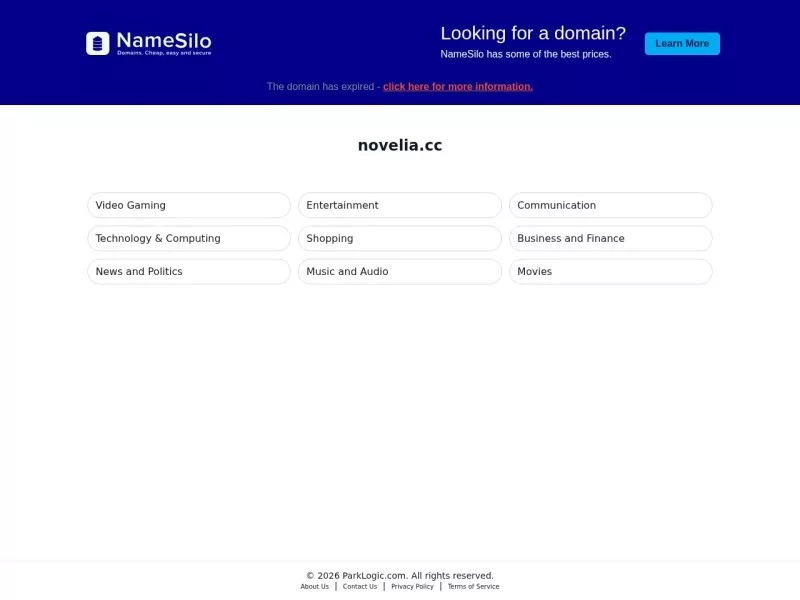The width and height of the screenshot is (800, 600).
Task: Click the Learn More button
Action: [x=682, y=43]
